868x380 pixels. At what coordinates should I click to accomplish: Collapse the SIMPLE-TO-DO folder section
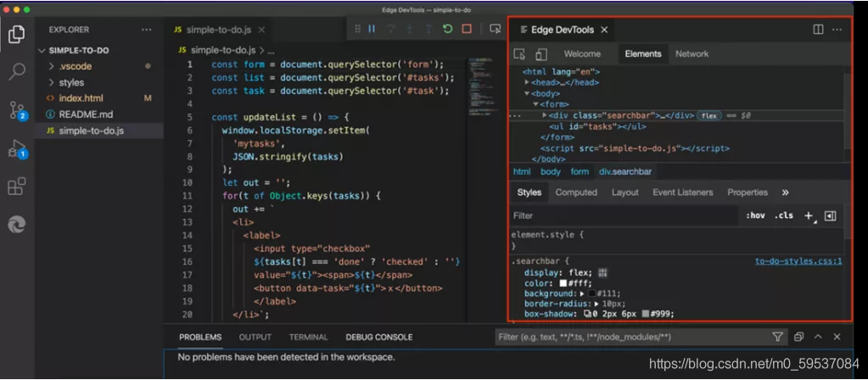coord(42,50)
